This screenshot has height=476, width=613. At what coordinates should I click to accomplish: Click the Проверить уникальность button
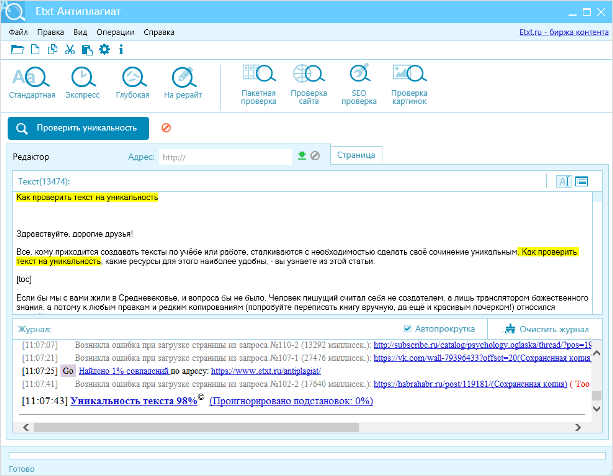[x=79, y=128]
